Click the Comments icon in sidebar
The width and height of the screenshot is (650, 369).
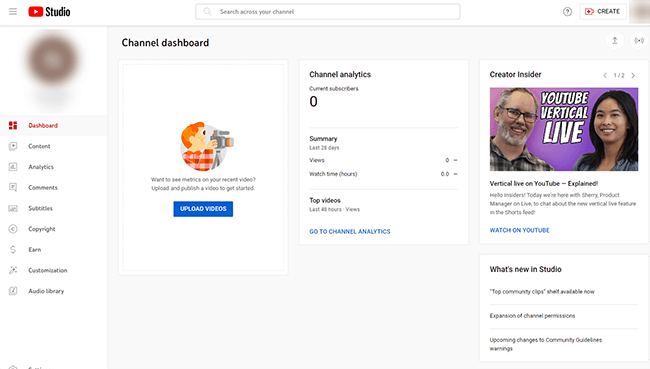(x=13, y=187)
